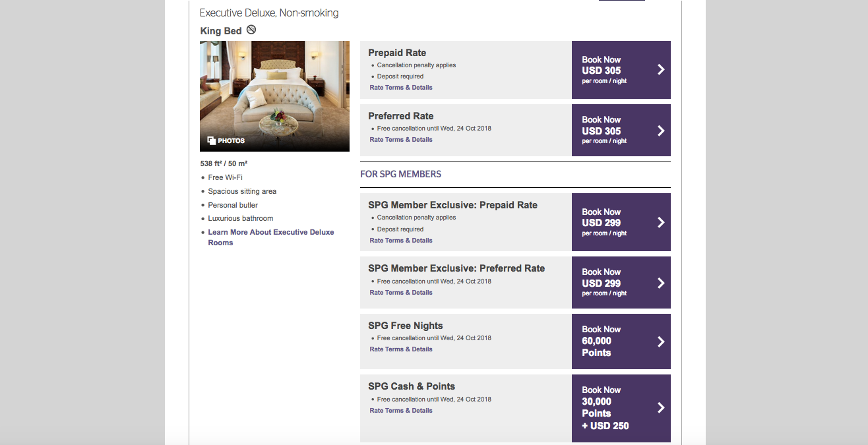Viewport: 868px width, 445px height.
Task: Open the room Photos gallery icon
Action: pyautogui.click(x=212, y=140)
